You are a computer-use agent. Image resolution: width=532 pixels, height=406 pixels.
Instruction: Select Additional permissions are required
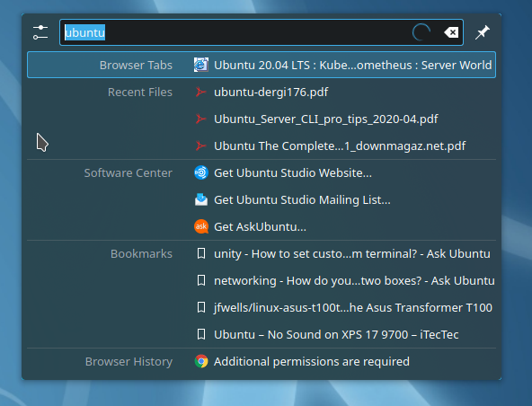pos(312,362)
